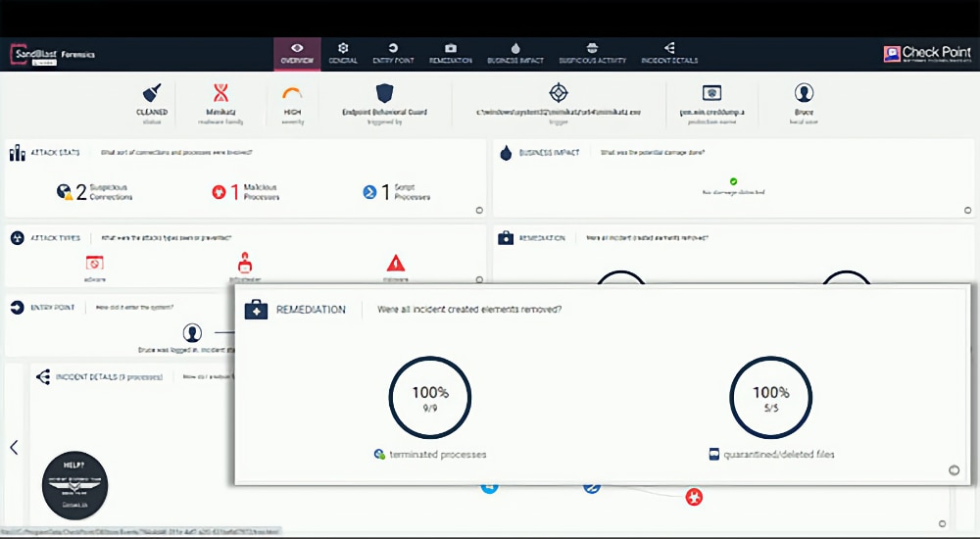Click the Incident Details share icon
The image size is (980, 539).
point(43,377)
